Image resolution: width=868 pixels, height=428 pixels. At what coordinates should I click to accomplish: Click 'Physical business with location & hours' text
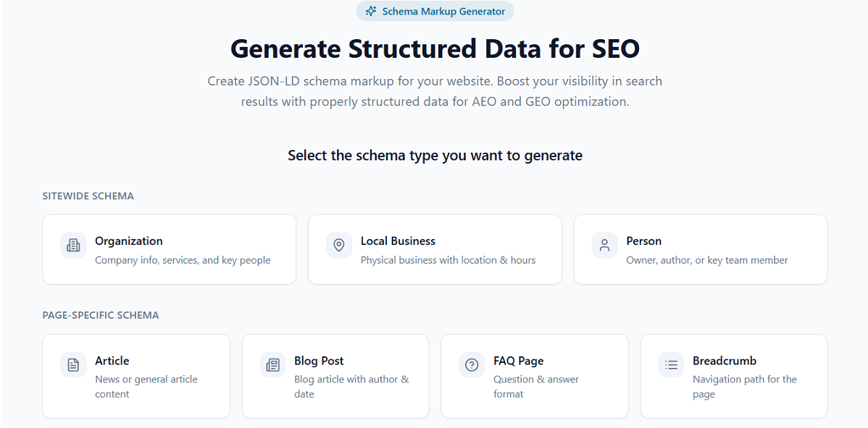(448, 260)
